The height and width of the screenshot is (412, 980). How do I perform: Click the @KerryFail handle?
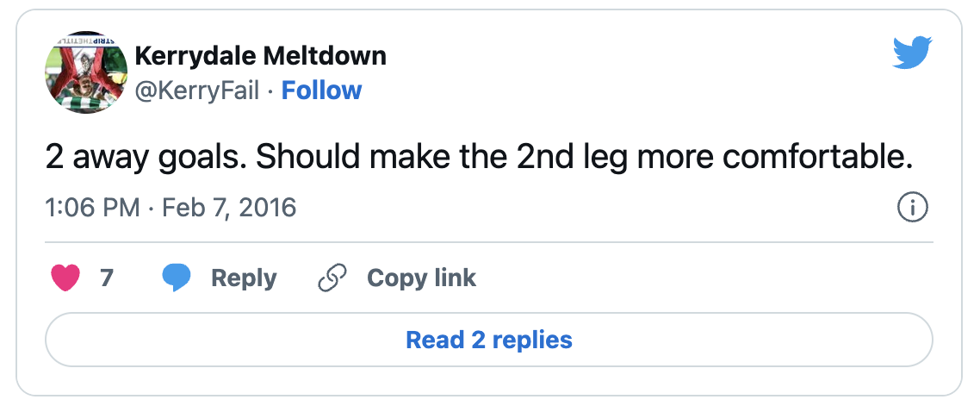point(197,91)
